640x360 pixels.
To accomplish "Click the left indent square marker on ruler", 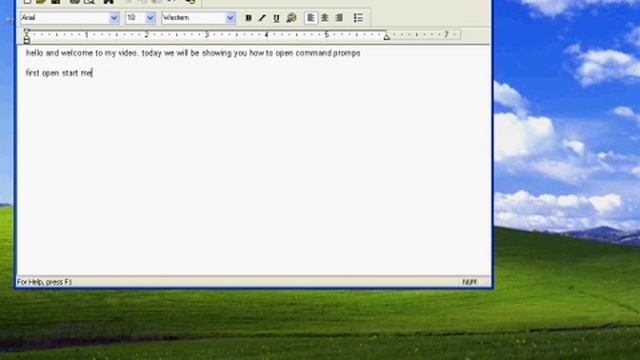I will tap(27, 41).
